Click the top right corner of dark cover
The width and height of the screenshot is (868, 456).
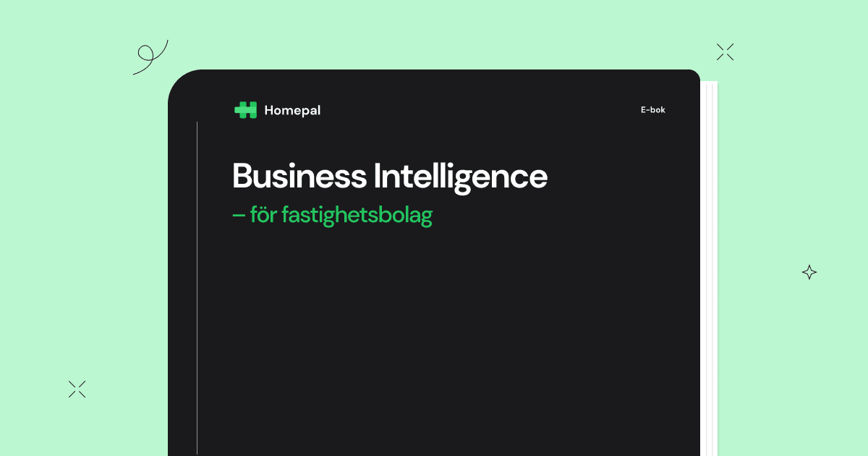[693, 77]
